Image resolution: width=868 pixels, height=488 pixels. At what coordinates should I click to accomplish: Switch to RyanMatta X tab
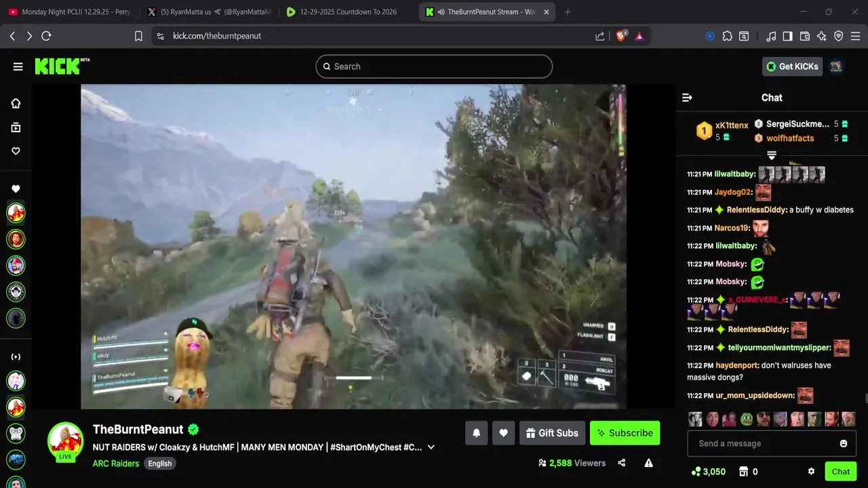(208, 12)
